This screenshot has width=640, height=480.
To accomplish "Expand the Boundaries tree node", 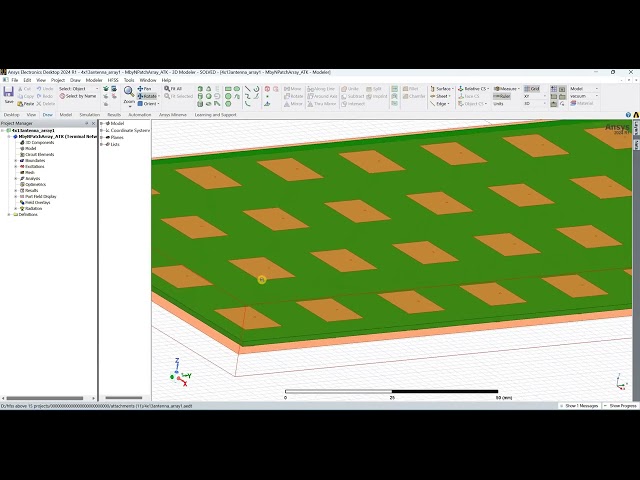I will pos(16,160).
